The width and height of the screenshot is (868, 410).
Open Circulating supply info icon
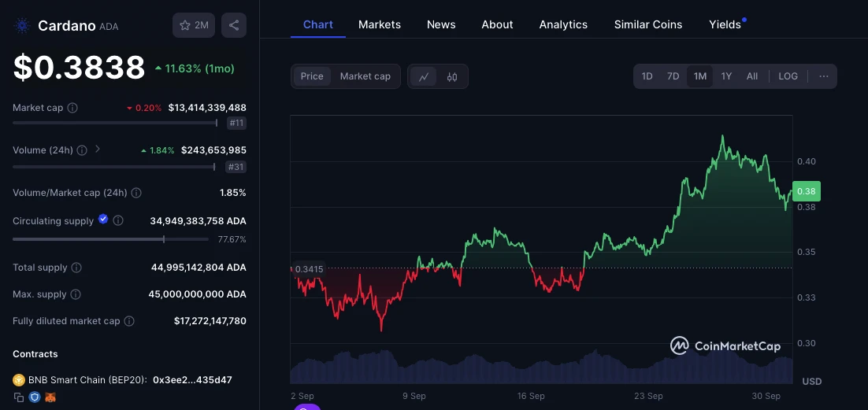[118, 221]
